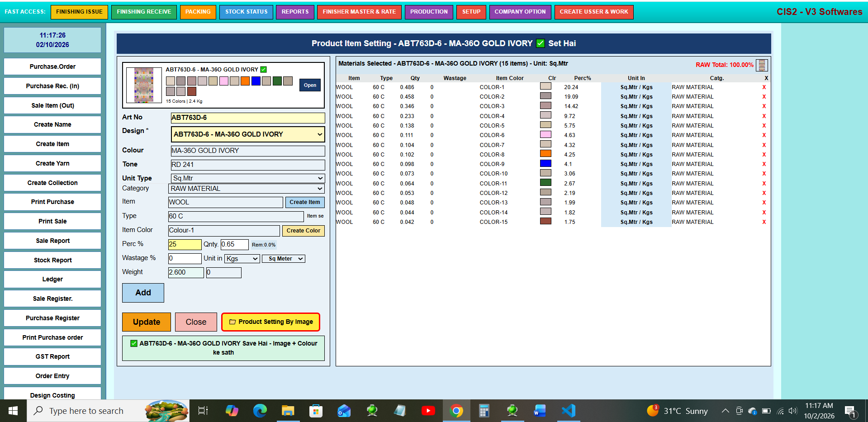Click Product Setting By Image
This screenshot has height=422, width=868.
point(270,322)
